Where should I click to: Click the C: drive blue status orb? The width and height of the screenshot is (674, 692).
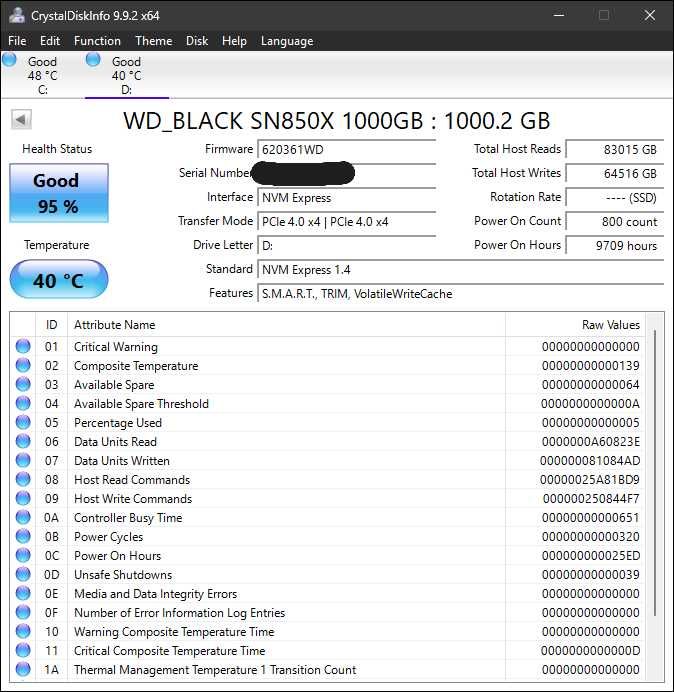pos(9,59)
